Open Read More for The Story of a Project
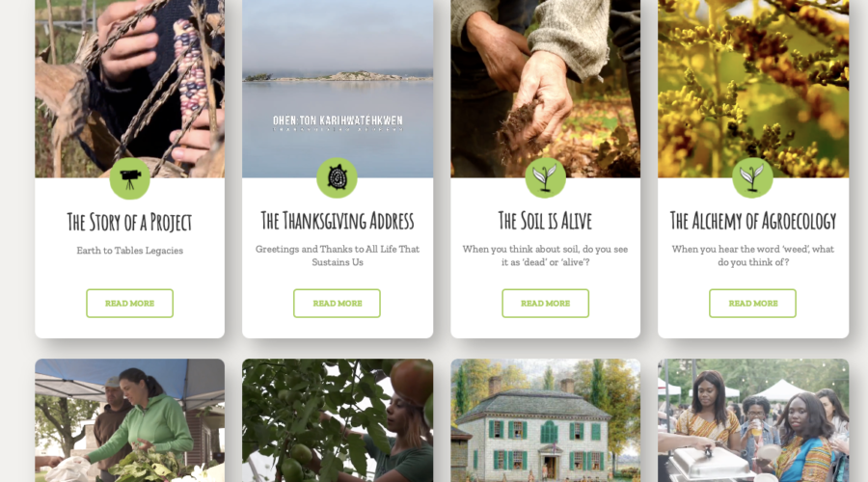This screenshot has width=868, height=482. [x=129, y=304]
